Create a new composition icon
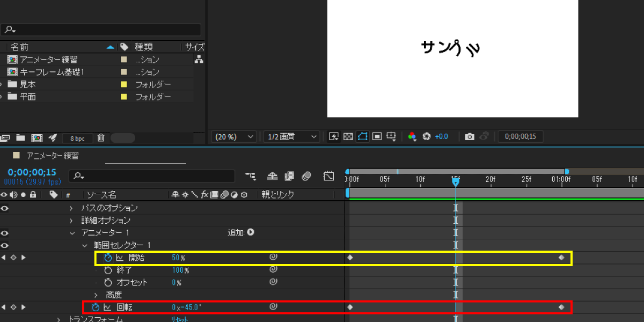 tap(36, 138)
